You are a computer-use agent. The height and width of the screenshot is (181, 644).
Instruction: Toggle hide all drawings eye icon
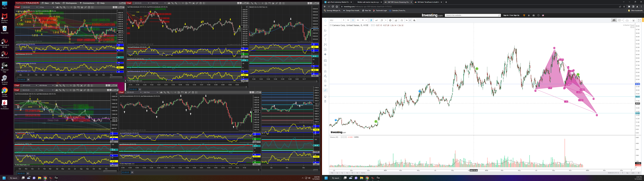click(325, 85)
